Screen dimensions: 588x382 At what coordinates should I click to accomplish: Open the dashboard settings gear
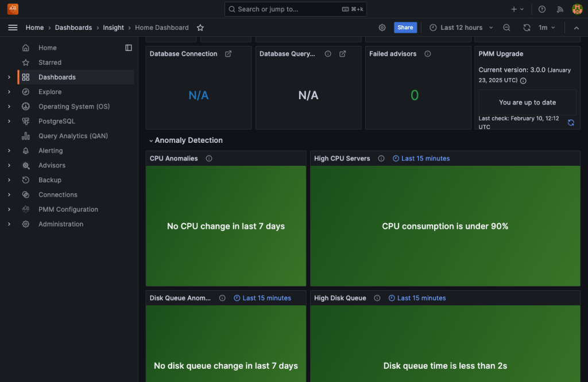pos(382,27)
